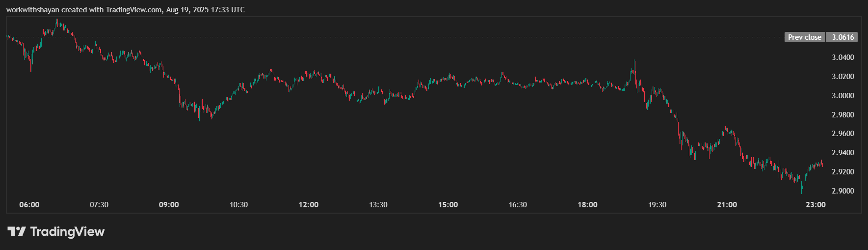This screenshot has height=250, width=868.
Task: Click the 2.9000 price axis label
Action: point(842,191)
